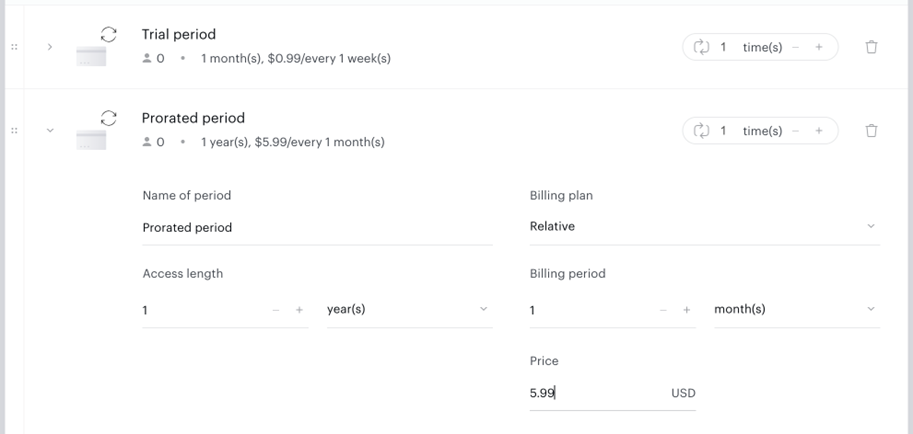Increase Access length value

pos(299,310)
